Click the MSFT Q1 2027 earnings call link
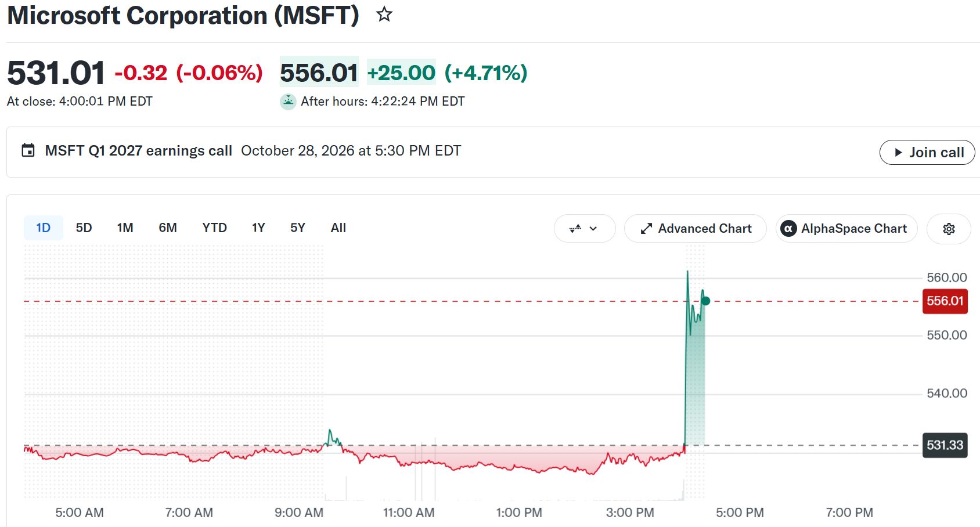Image resolution: width=980 pixels, height=527 pixels. tap(139, 151)
